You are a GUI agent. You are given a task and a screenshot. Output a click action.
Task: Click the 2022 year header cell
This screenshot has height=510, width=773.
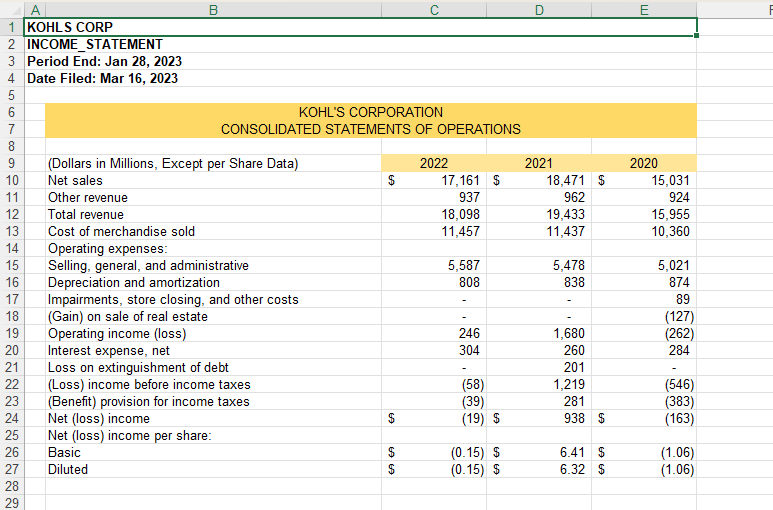[x=434, y=164]
